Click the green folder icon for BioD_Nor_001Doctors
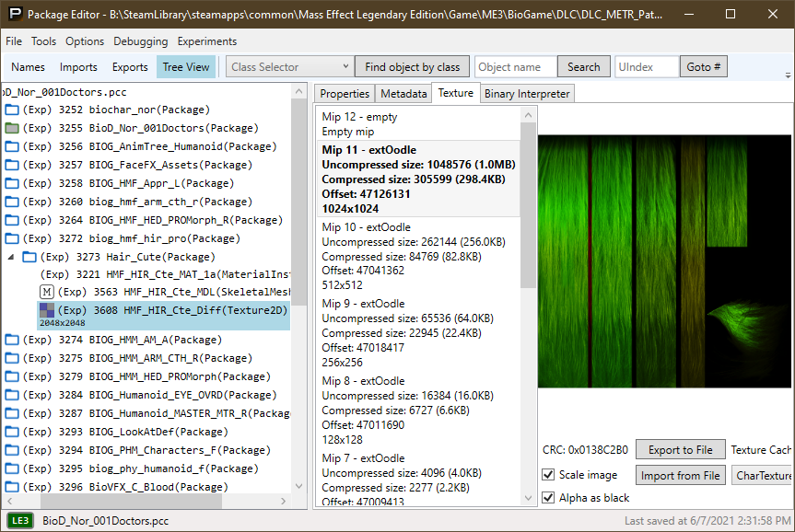This screenshot has width=795, height=532. [x=12, y=128]
